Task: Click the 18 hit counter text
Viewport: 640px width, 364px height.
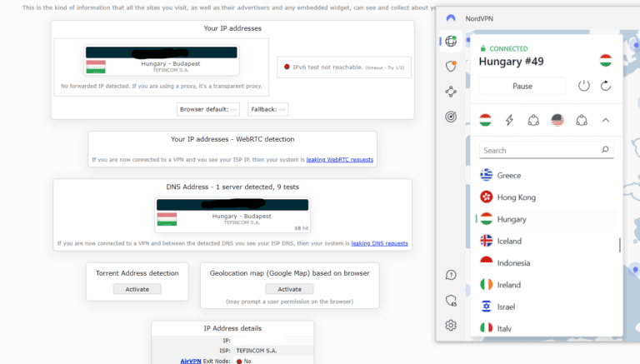Action: coord(301,228)
